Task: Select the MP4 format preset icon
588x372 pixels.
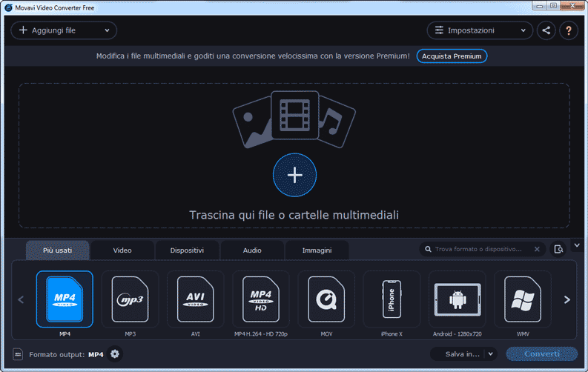Action: click(65, 299)
